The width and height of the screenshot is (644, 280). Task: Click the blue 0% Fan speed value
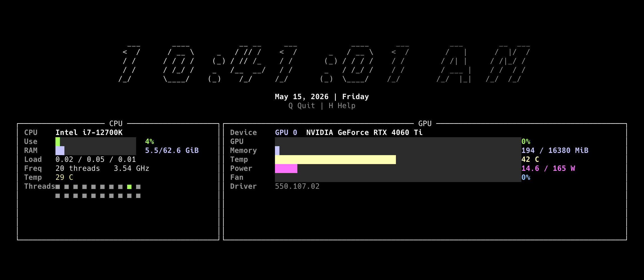[x=526, y=177]
